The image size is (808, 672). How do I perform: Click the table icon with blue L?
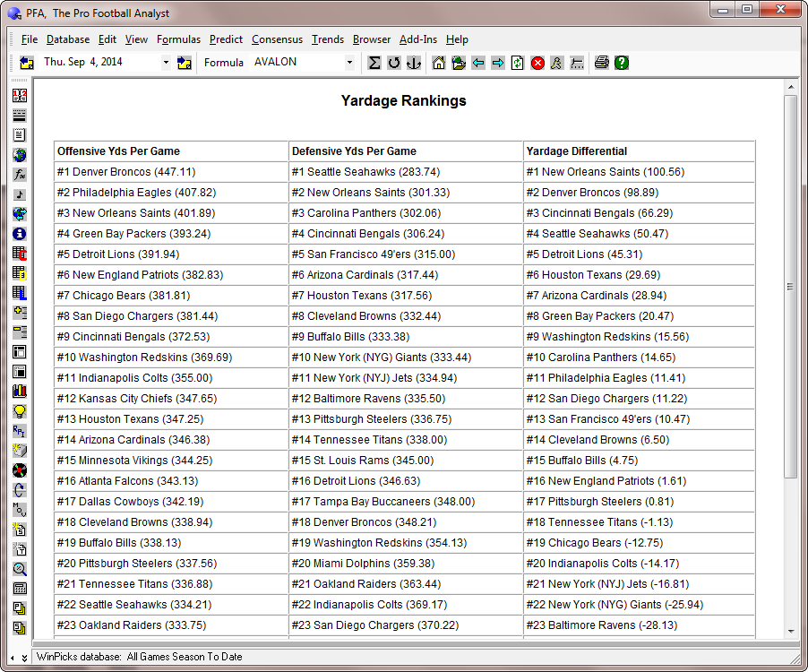coord(20,293)
